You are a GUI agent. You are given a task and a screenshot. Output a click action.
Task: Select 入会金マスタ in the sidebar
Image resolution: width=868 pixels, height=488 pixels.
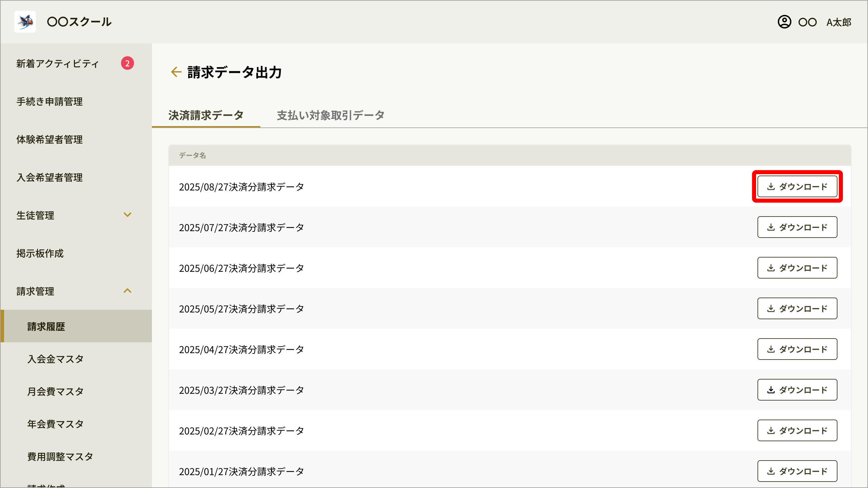point(55,359)
